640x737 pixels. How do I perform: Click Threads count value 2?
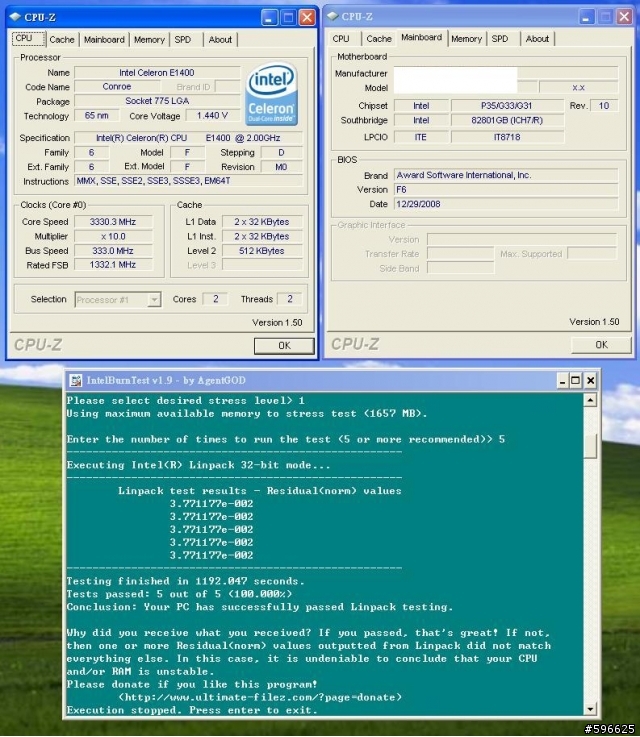click(290, 299)
